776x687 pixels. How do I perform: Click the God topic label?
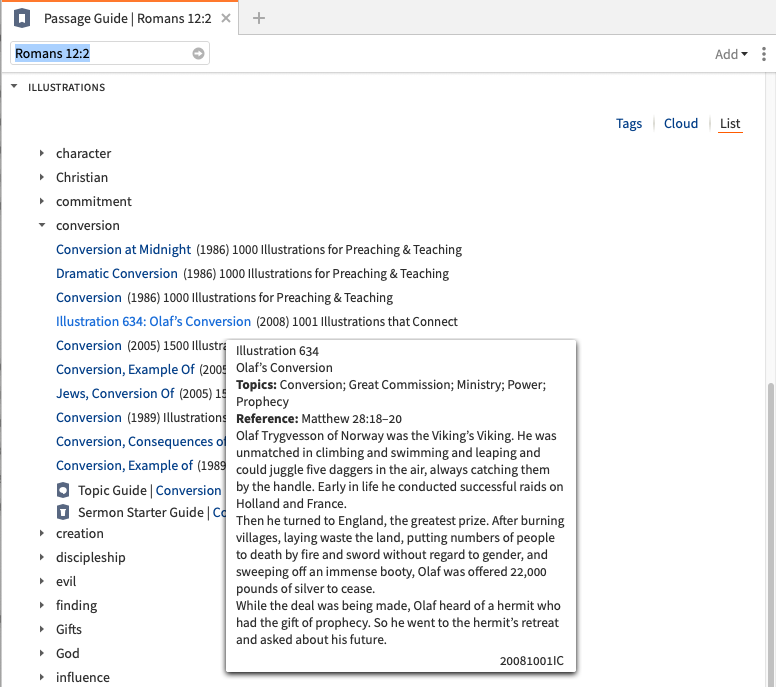pos(67,653)
